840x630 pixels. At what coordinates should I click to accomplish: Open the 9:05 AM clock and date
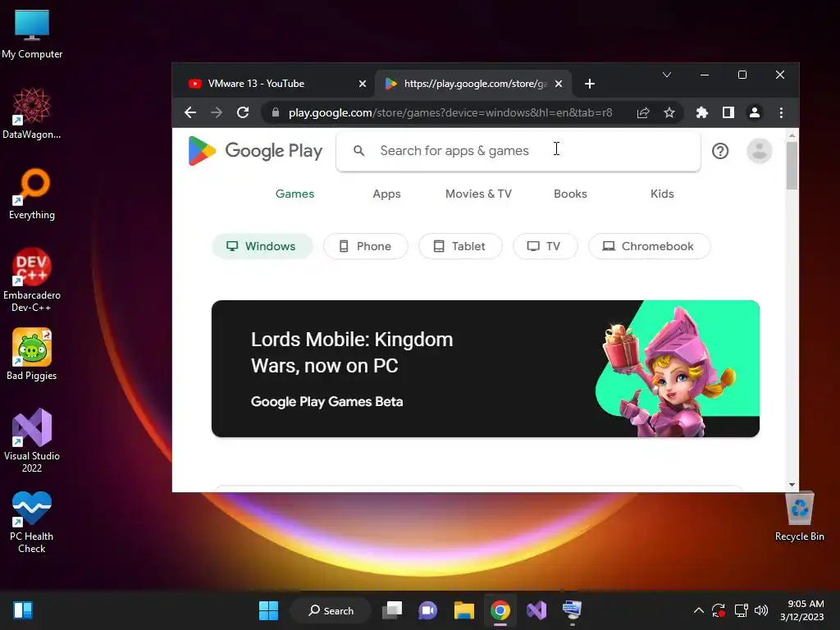coord(802,610)
